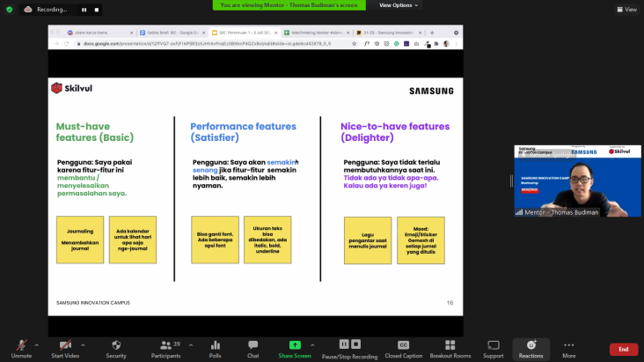The height and width of the screenshot is (362, 644).
Task: Open the View Options dropdown
Action: 399,5
